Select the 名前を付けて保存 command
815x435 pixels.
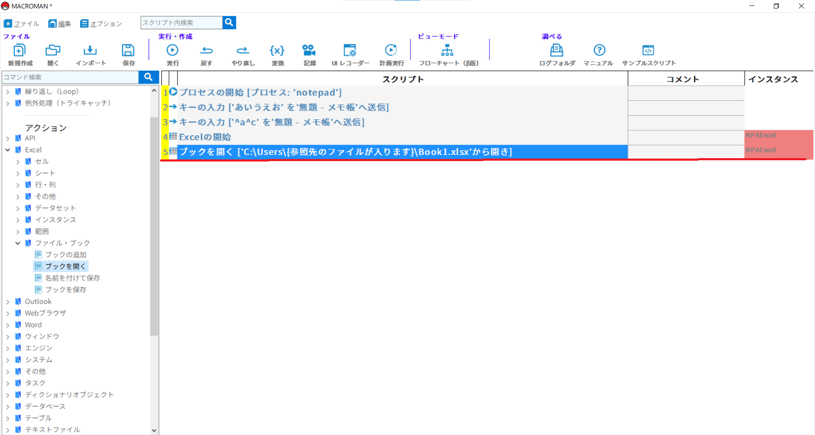pos(72,278)
